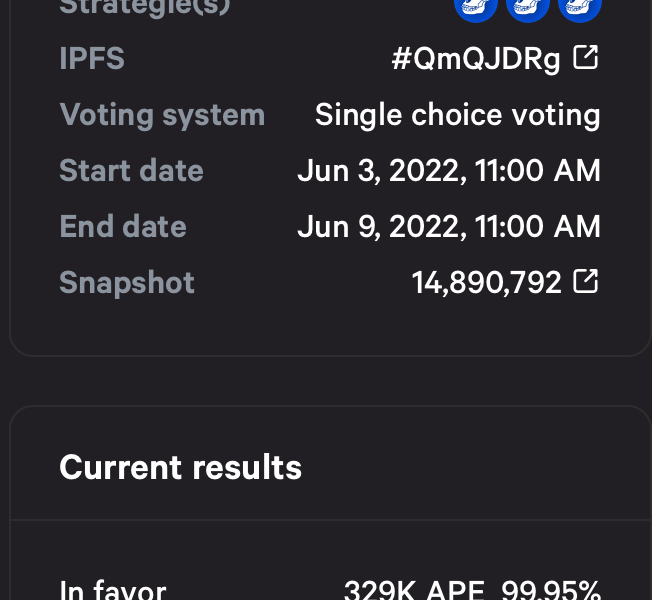Open the leftmost ape skull strategy icon

pyautogui.click(x=476, y=8)
